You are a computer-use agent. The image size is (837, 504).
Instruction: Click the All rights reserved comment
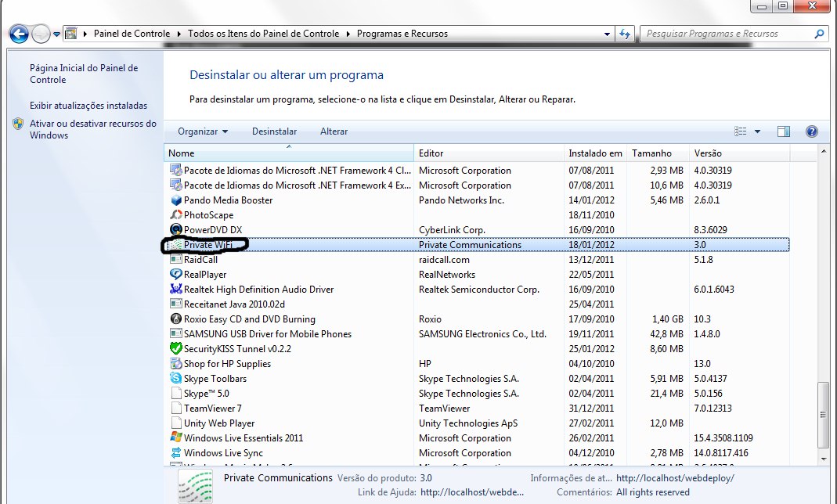click(653, 492)
